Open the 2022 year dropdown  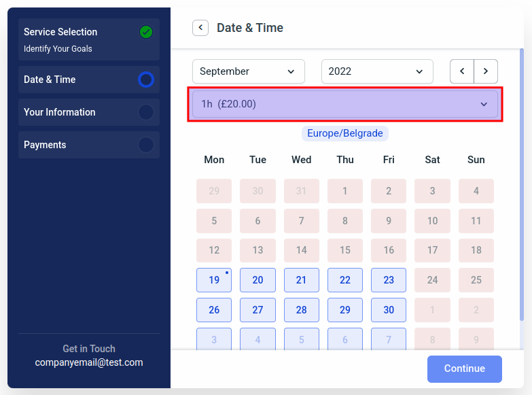tap(376, 71)
